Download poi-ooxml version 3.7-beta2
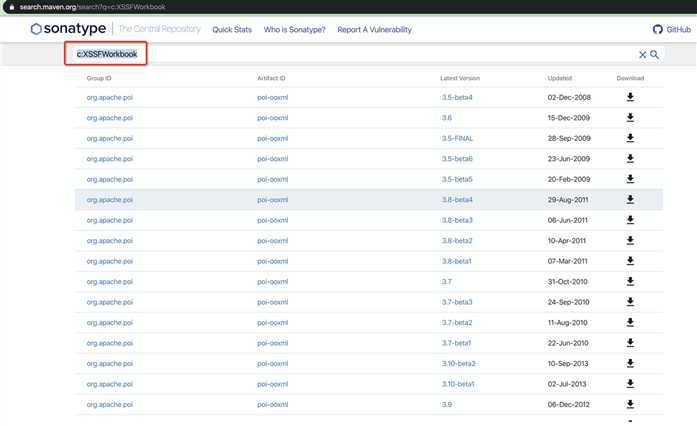 630,322
